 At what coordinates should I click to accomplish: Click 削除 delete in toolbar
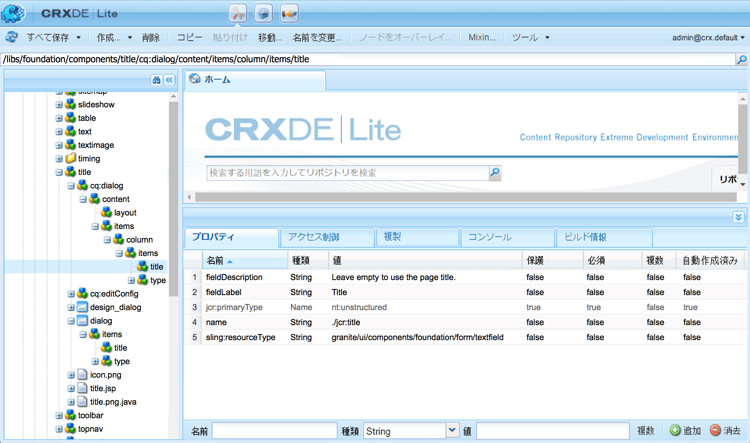(151, 37)
